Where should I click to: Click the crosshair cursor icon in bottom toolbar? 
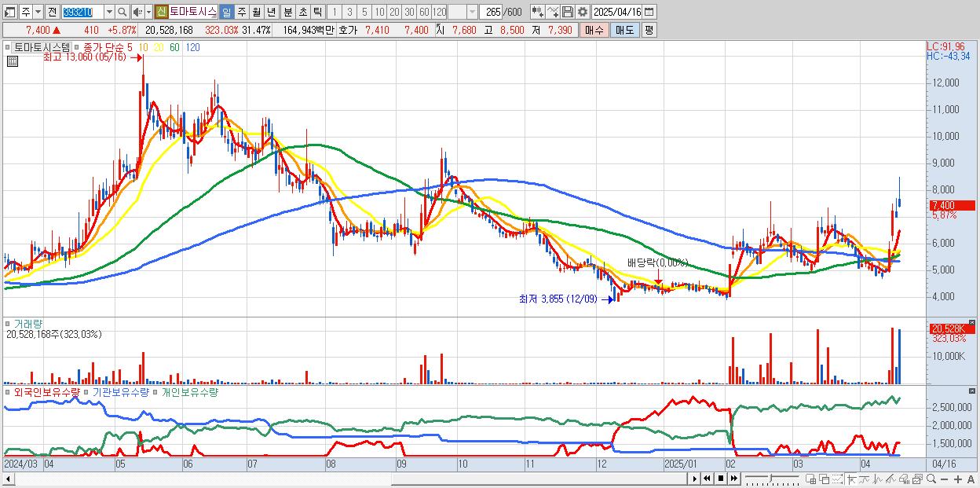852,479
